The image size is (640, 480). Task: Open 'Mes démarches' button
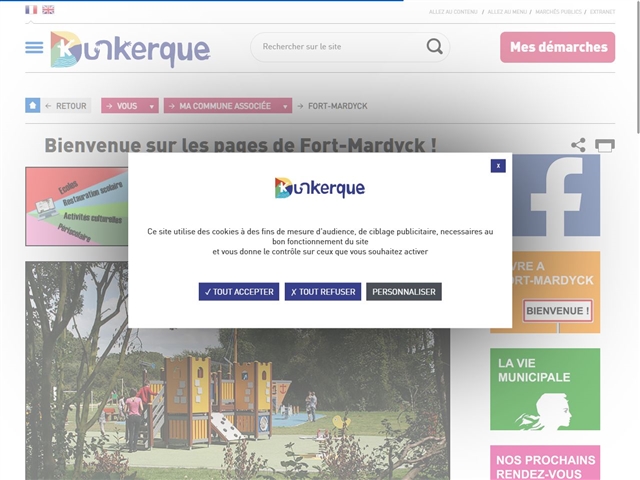tap(558, 47)
